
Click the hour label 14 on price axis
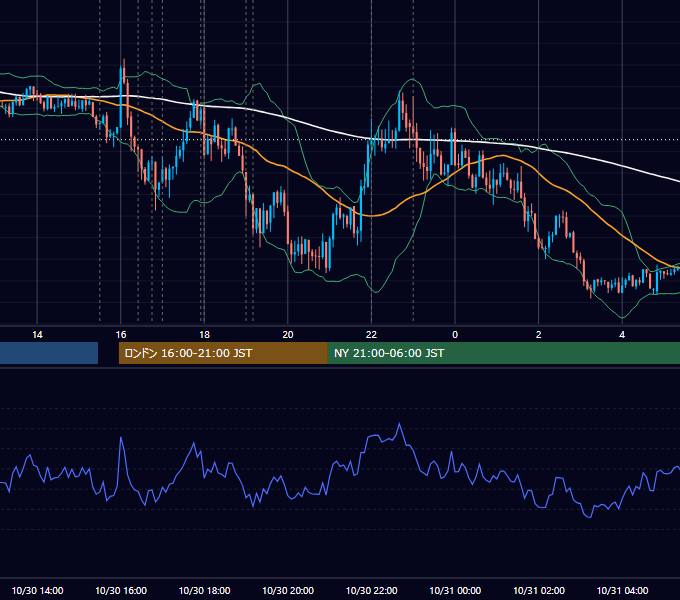tap(37, 335)
